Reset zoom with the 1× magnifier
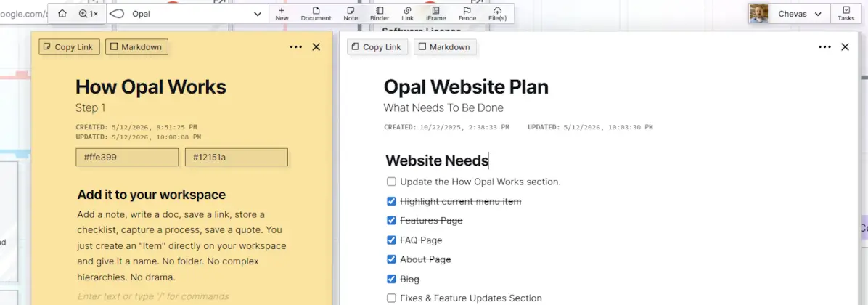Screen dimensions: 868x305 (x=89, y=14)
